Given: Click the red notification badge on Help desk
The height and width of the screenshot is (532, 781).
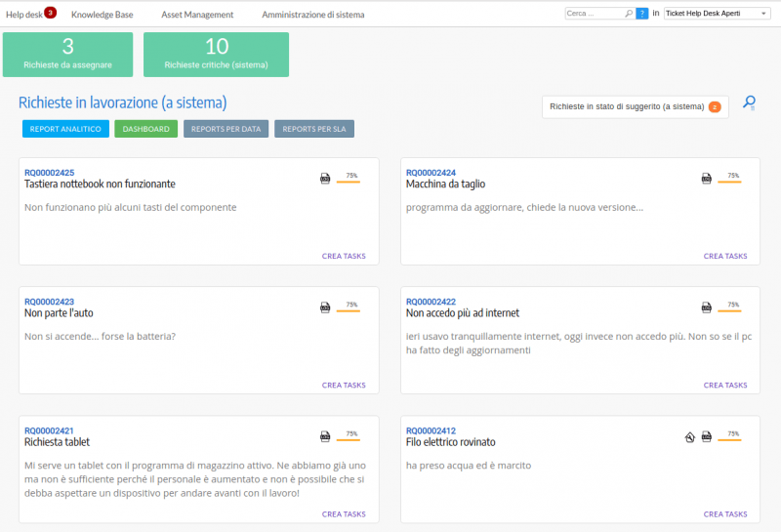Looking at the screenshot, I should coord(51,13).
